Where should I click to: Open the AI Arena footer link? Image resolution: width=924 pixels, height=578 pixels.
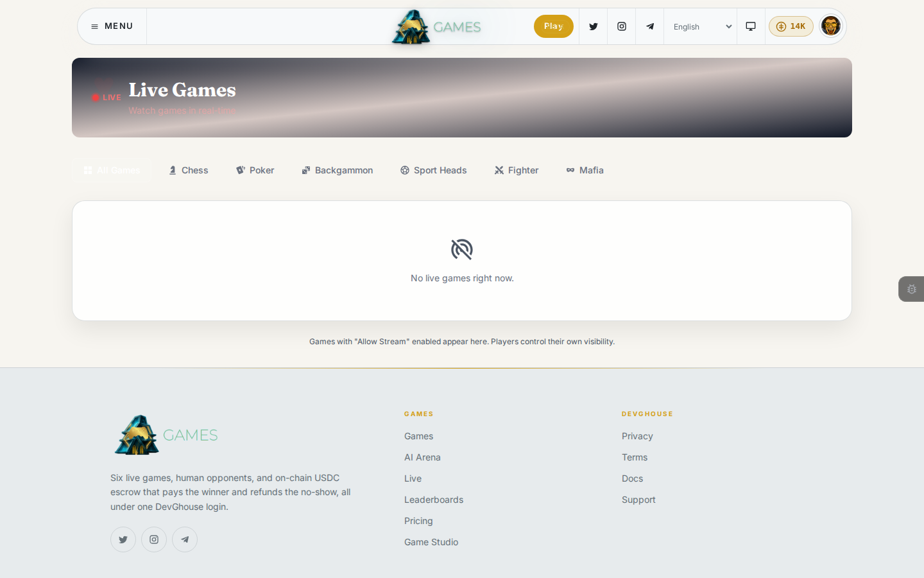pyautogui.click(x=422, y=457)
